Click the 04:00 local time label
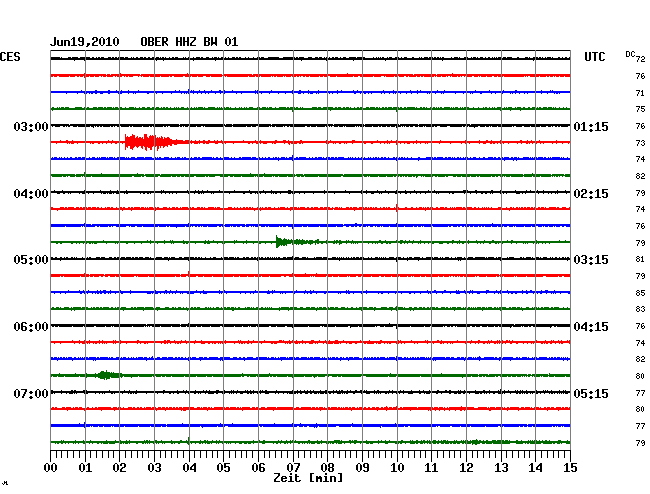650x494 pixels. [31, 194]
